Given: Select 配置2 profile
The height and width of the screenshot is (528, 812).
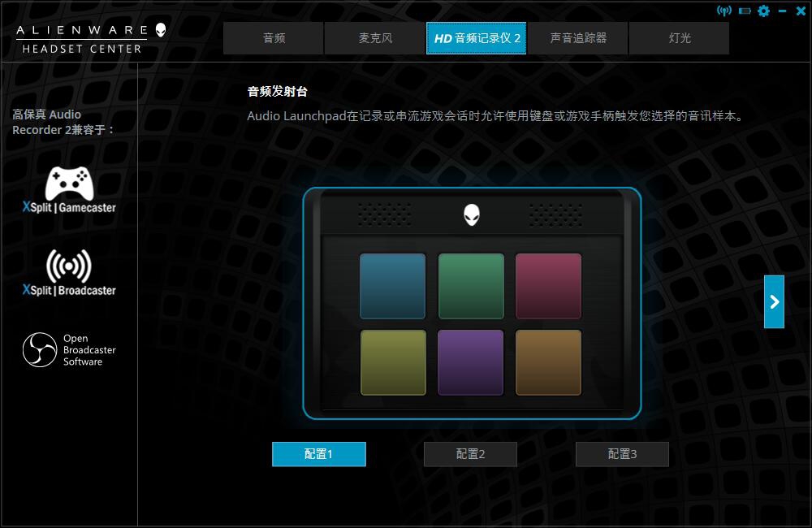Looking at the screenshot, I should (x=470, y=454).
